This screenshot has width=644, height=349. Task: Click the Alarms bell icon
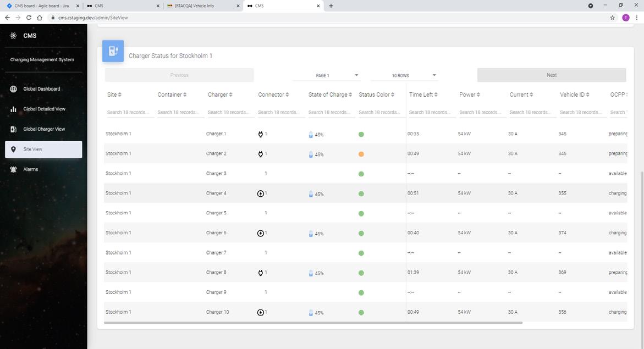click(13, 169)
